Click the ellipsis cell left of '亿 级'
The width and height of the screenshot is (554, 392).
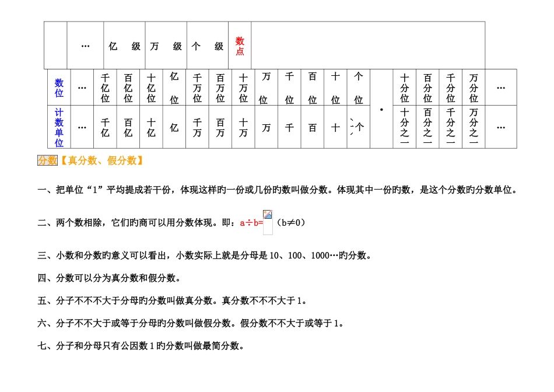tap(85, 45)
